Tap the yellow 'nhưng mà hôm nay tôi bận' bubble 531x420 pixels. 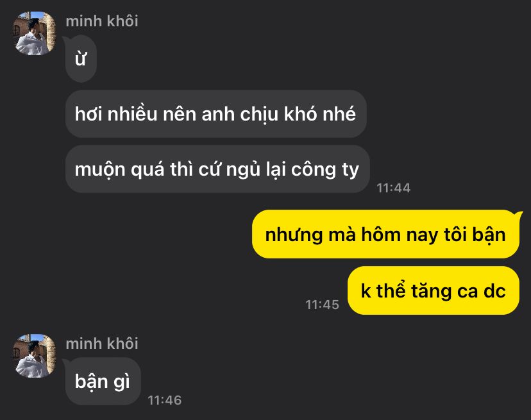click(385, 235)
